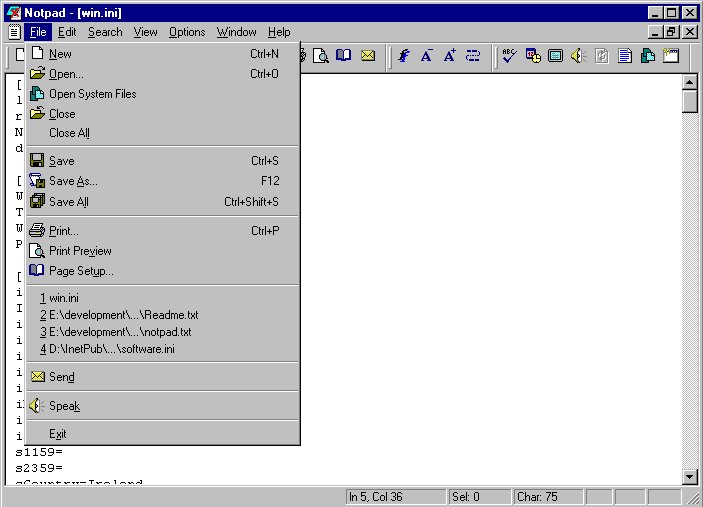The height and width of the screenshot is (507, 703).
Task: Open the Search menu
Action: click(x=105, y=32)
